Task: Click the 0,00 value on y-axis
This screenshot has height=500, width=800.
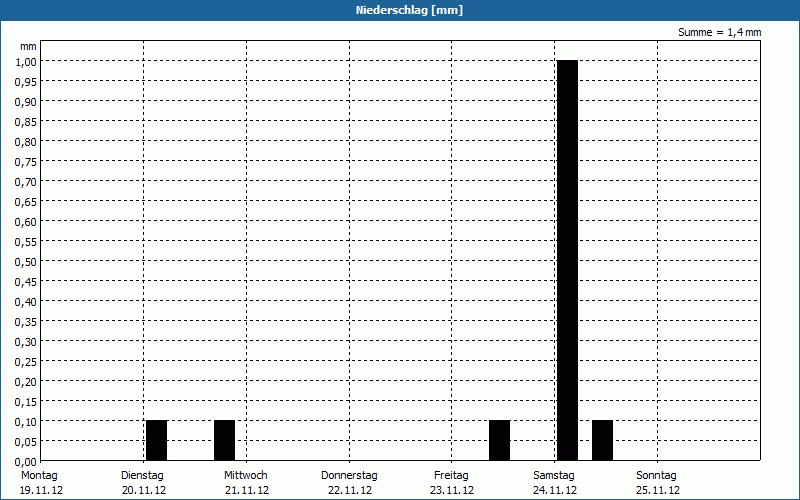Action: (x=26, y=462)
